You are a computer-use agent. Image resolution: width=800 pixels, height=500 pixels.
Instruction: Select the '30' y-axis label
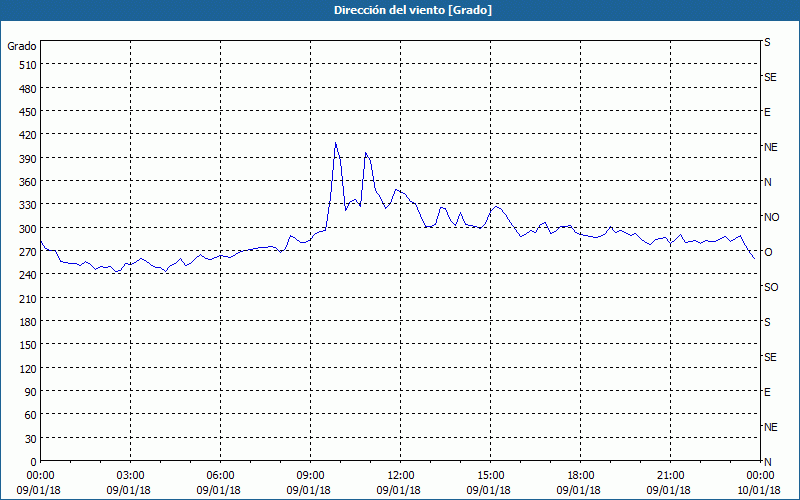coord(31,439)
